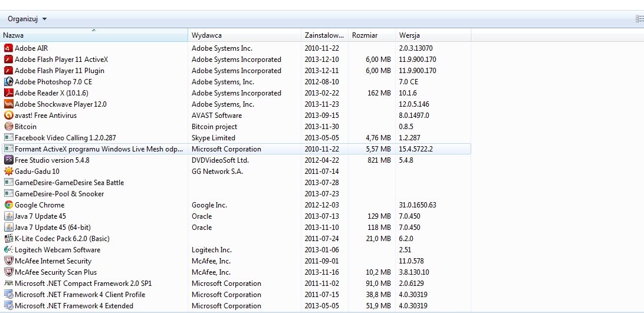This screenshot has height=313, width=644.
Task: Click the .NET Framework 4 Client Profile icon
Action: pos(9,294)
